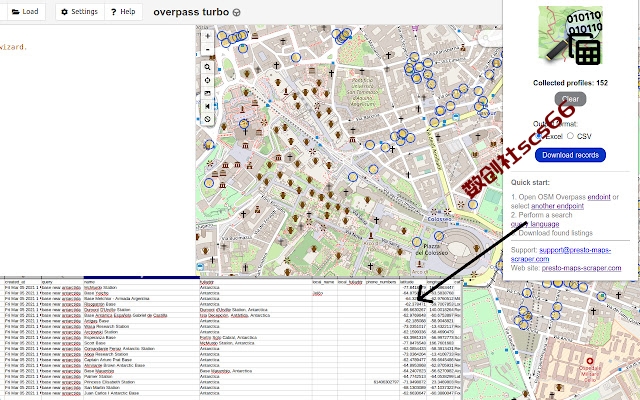The height and width of the screenshot is (400, 640).
Task: Open the another endpoint link
Action: point(557,206)
